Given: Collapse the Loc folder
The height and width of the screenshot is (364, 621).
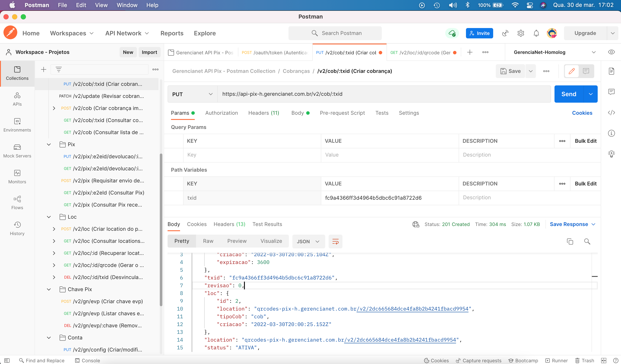Looking at the screenshot, I should [x=49, y=217].
